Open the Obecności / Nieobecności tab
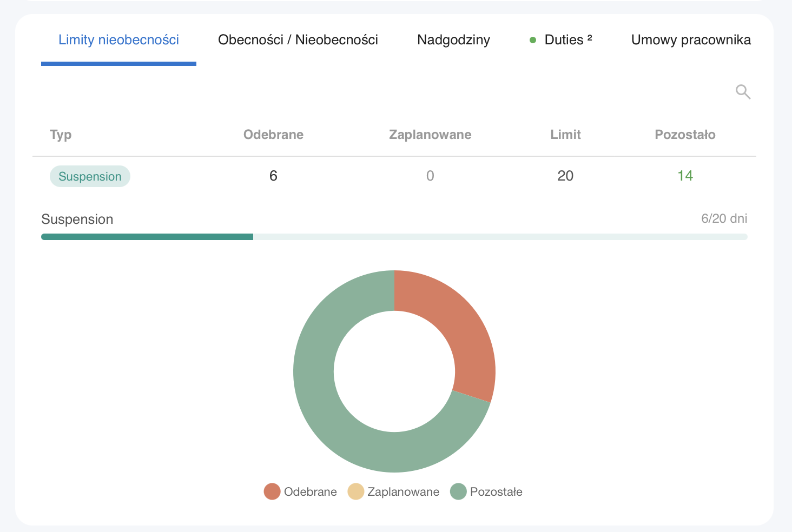The height and width of the screenshot is (532, 792). (298, 40)
